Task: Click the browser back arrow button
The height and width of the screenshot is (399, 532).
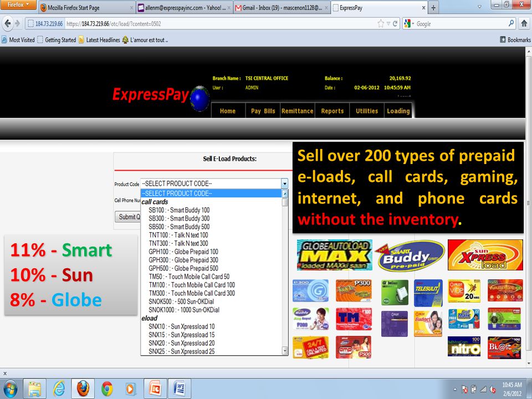Action: [8, 23]
